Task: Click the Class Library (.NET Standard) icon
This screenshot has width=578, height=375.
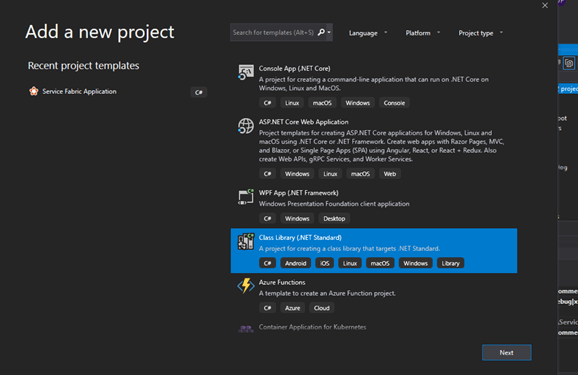Action: [x=246, y=242]
